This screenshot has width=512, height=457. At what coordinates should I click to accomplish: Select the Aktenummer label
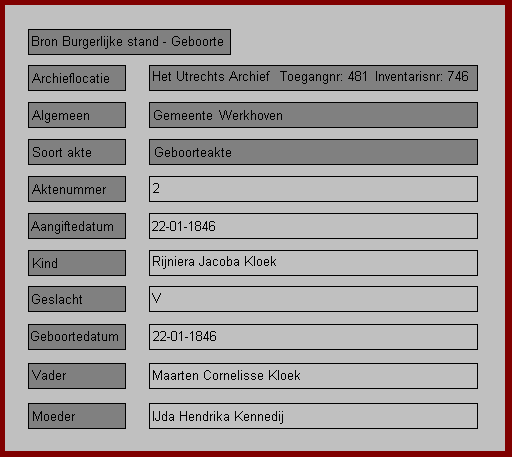77,189
